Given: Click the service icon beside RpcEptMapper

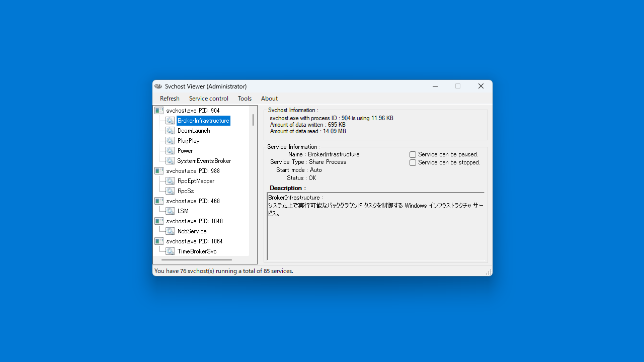Looking at the screenshot, I should point(170,181).
